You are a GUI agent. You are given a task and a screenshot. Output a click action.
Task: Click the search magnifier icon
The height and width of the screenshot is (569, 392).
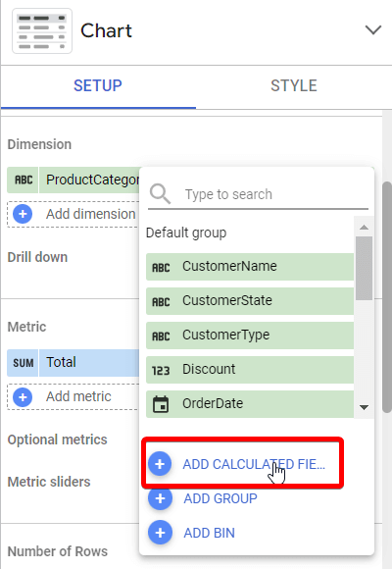(x=160, y=194)
